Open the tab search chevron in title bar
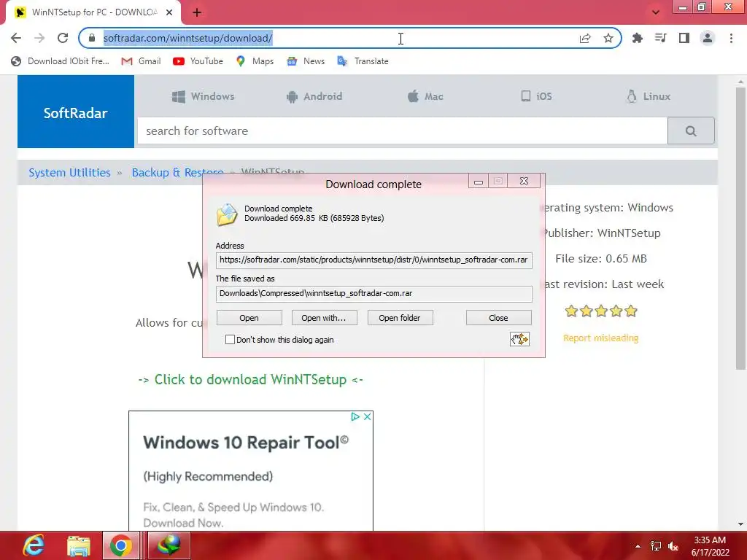Screen dimensions: 747x560 [656, 12]
